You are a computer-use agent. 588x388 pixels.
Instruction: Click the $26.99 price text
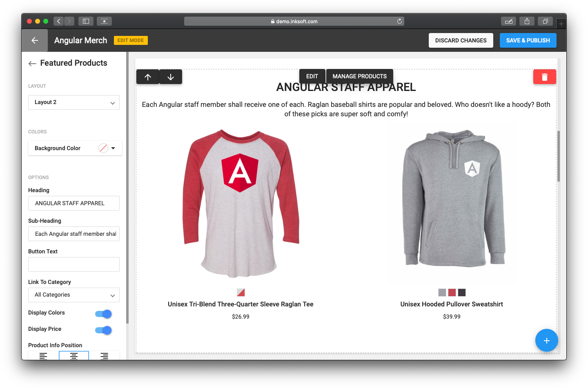pyautogui.click(x=241, y=317)
